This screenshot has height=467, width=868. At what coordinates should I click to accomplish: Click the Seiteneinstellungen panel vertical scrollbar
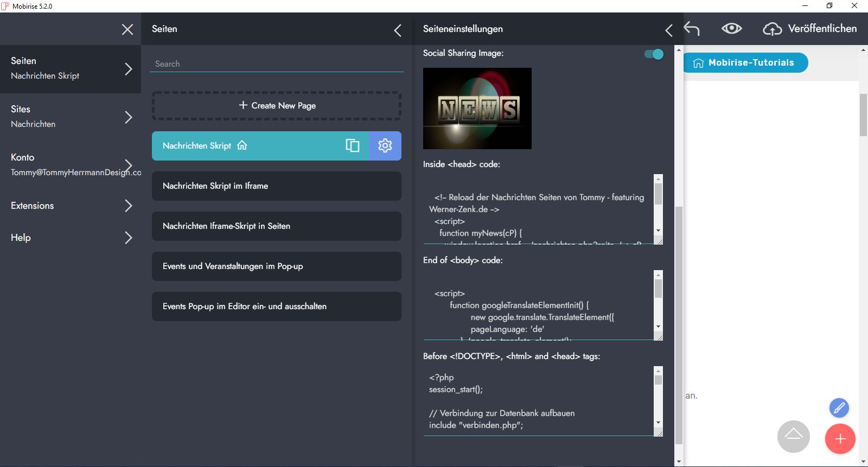(x=679, y=325)
